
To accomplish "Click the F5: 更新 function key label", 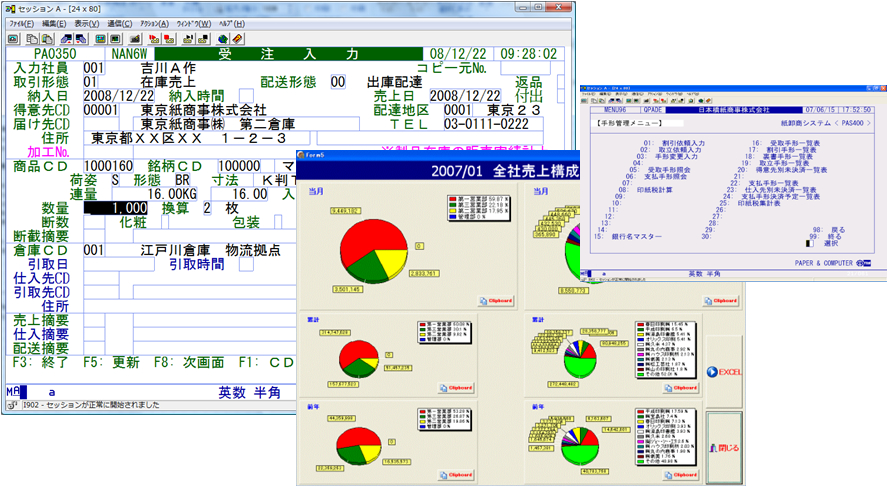I will [112, 362].
